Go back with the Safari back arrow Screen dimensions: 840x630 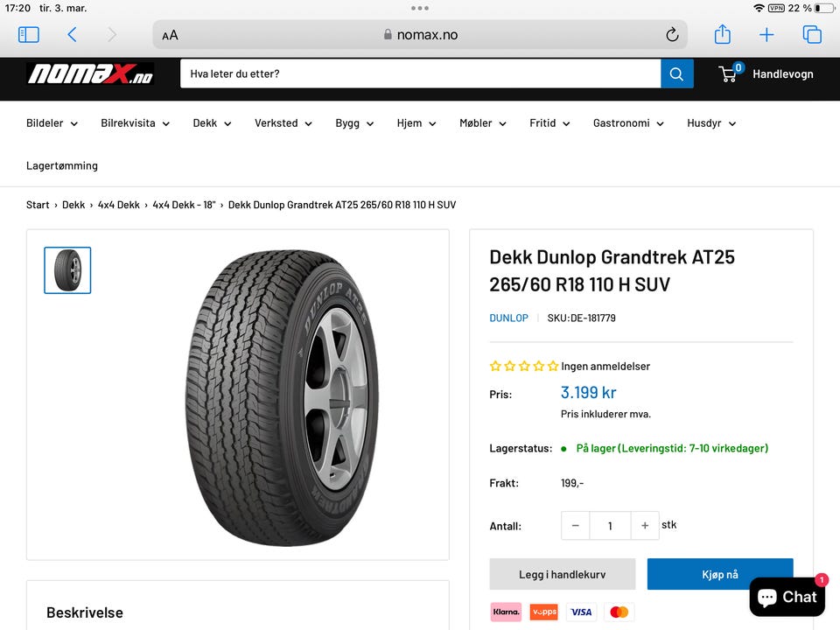(x=73, y=35)
